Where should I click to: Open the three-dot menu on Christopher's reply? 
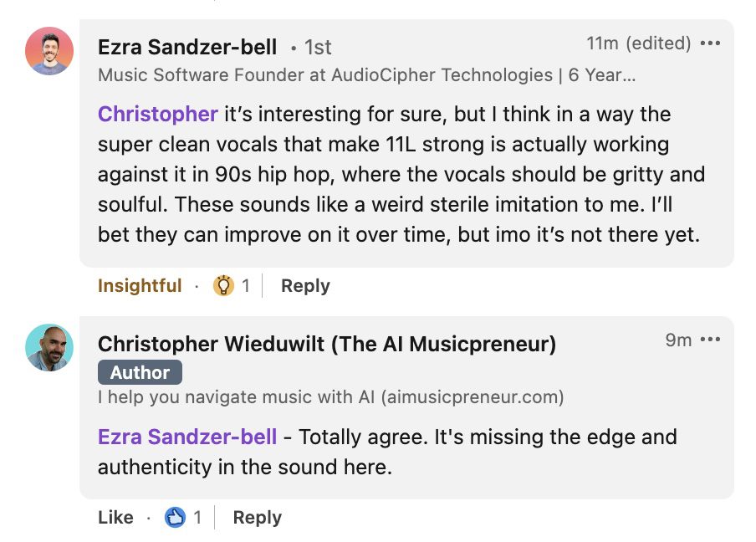(710, 340)
